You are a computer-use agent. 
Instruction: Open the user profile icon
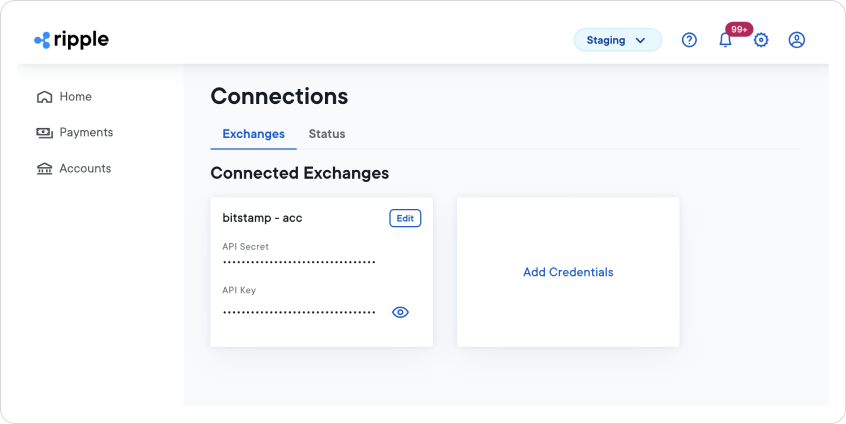[x=797, y=40]
